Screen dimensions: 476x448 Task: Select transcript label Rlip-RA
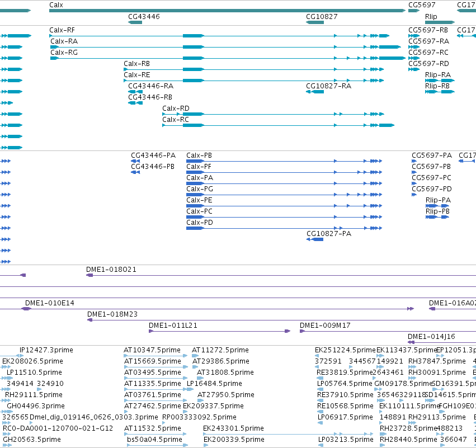438,75
